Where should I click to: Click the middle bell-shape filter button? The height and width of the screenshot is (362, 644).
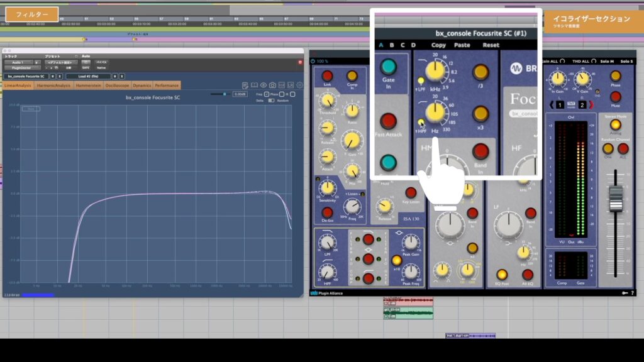368,259
